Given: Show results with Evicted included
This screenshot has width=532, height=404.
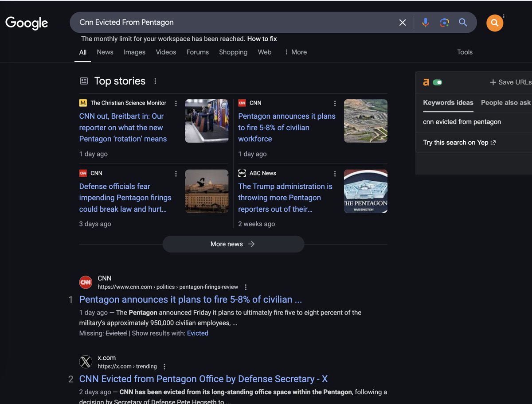Looking at the screenshot, I should [198, 333].
